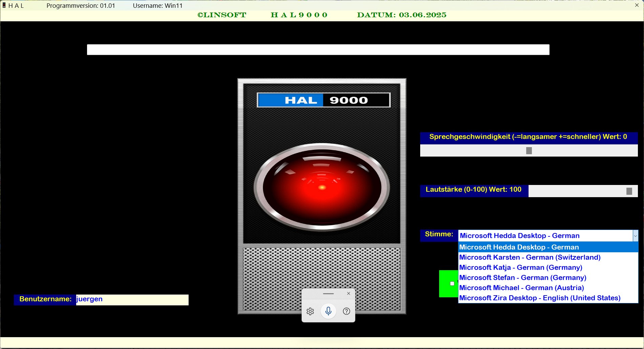Collapse the Stimme dropdown using its arrow
This screenshot has width=644, height=349.
point(635,236)
